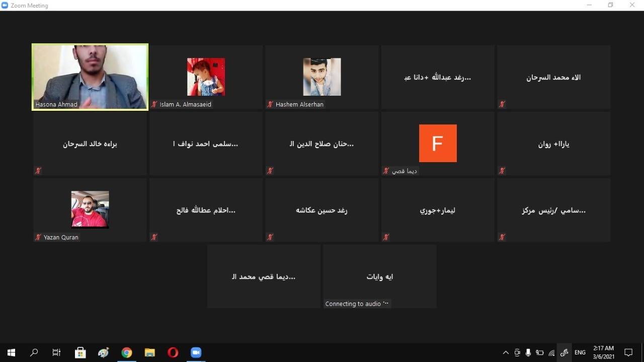This screenshot has width=644, height=362.
Task: Select the orange F avatar participant tile
Action: 437,143
